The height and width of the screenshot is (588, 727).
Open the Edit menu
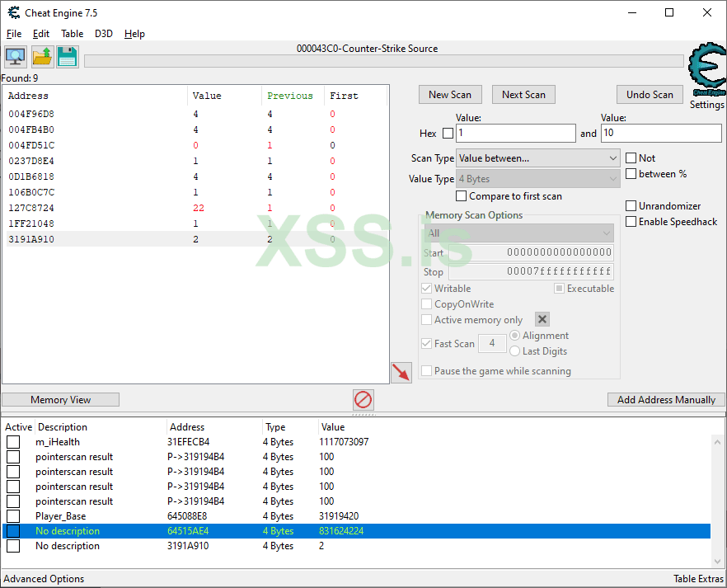point(41,34)
